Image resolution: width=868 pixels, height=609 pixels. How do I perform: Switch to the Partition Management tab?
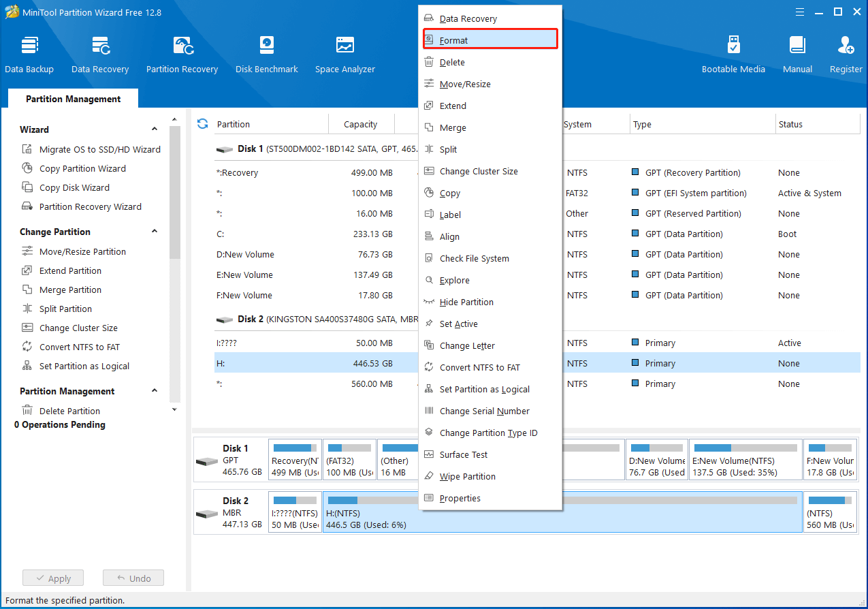(x=74, y=99)
